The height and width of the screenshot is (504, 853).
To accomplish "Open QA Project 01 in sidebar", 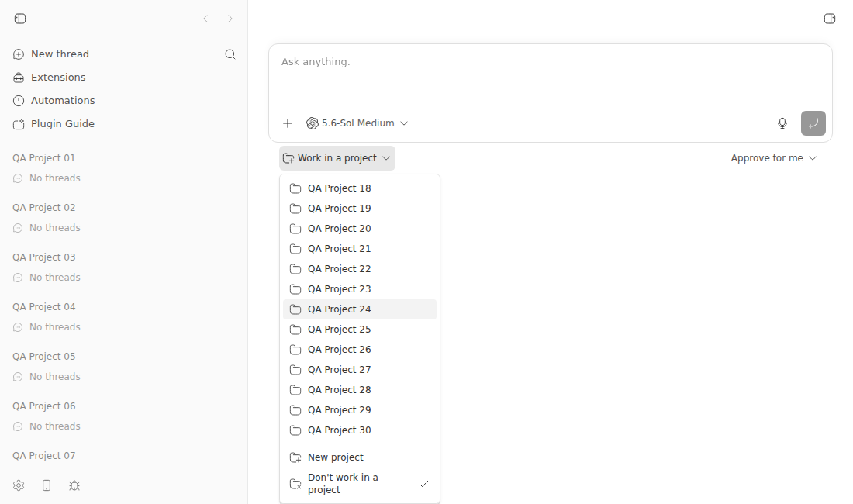I will (x=44, y=158).
